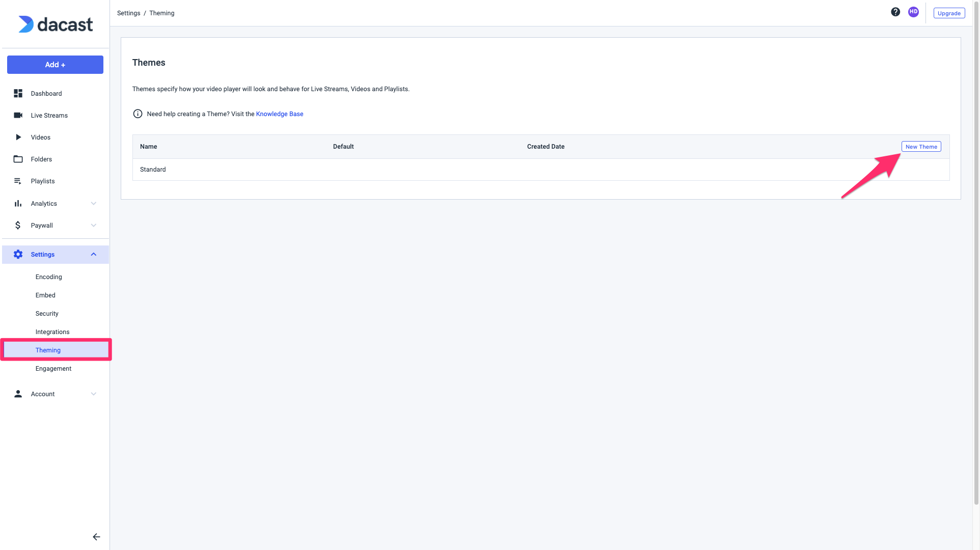Click the Add+ button

[55, 65]
